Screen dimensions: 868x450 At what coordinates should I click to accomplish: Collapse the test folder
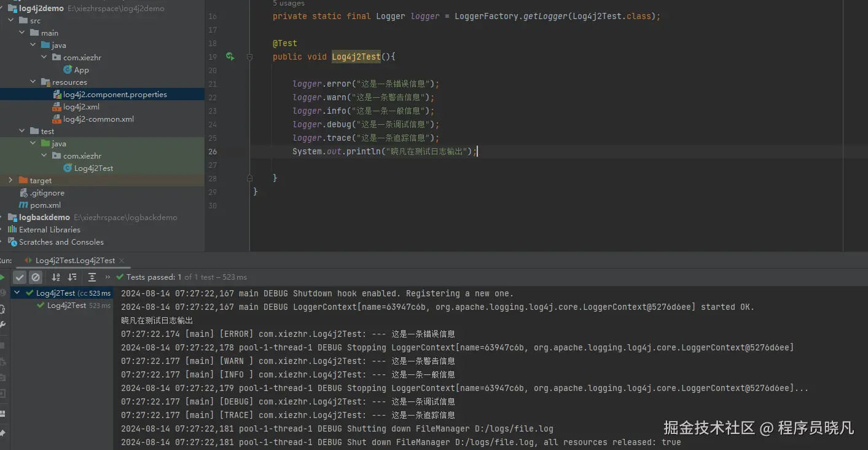click(22, 131)
